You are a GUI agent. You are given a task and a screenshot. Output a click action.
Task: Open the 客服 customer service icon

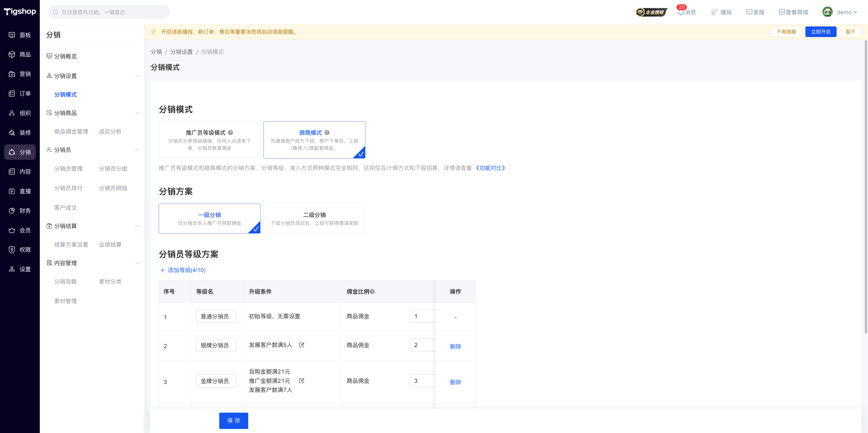(x=749, y=12)
